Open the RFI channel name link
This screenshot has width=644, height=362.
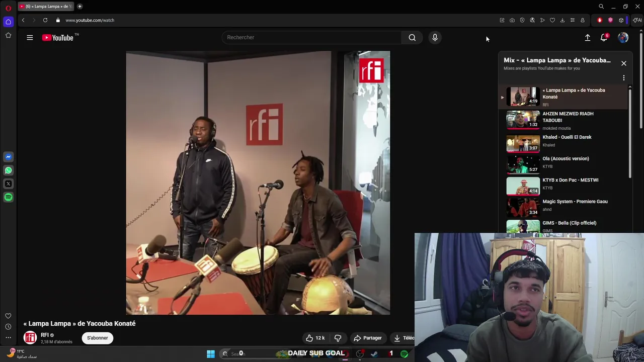45,335
